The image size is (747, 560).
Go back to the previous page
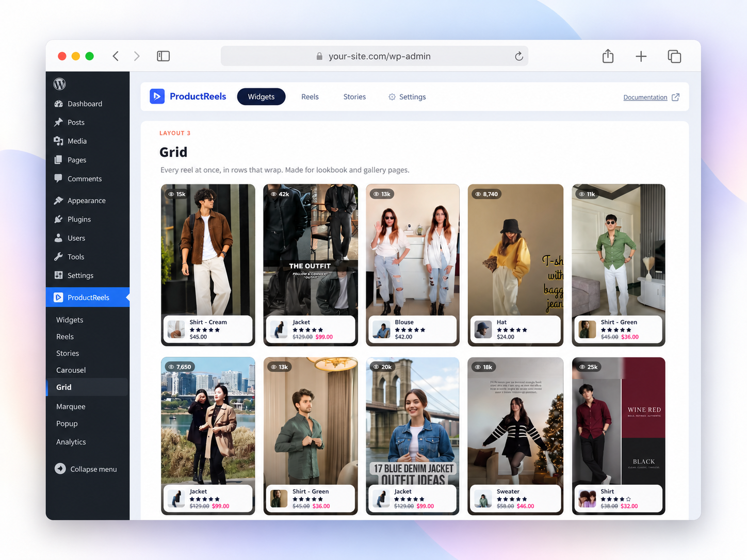pos(116,56)
